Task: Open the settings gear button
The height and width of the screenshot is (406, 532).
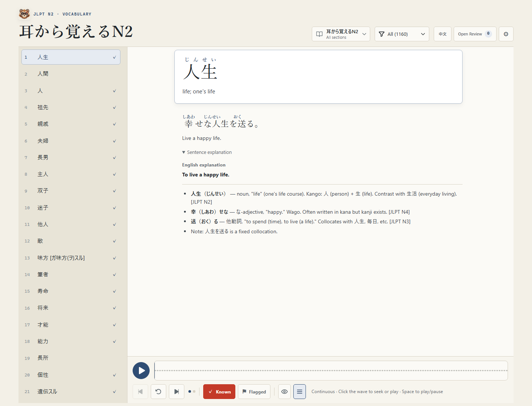Action: [x=506, y=34]
